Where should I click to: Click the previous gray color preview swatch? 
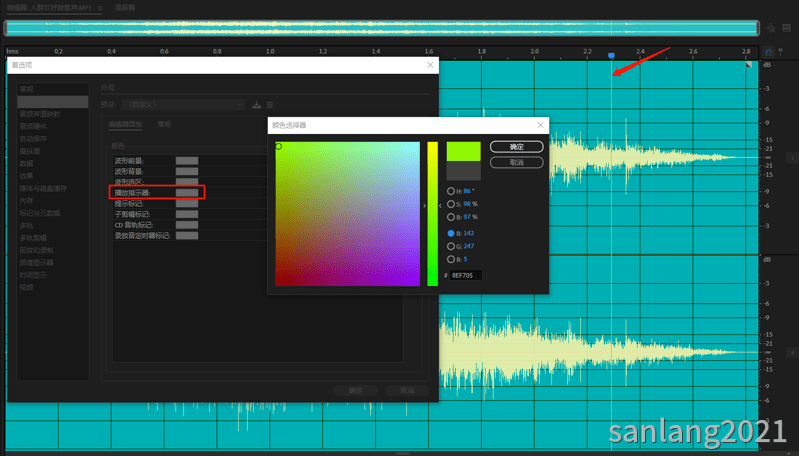tap(464, 171)
